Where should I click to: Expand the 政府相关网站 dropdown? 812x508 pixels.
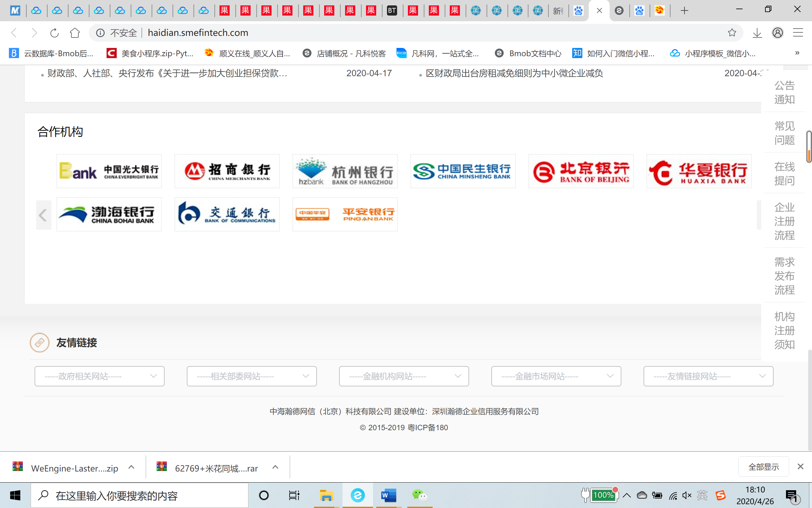(x=100, y=376)
